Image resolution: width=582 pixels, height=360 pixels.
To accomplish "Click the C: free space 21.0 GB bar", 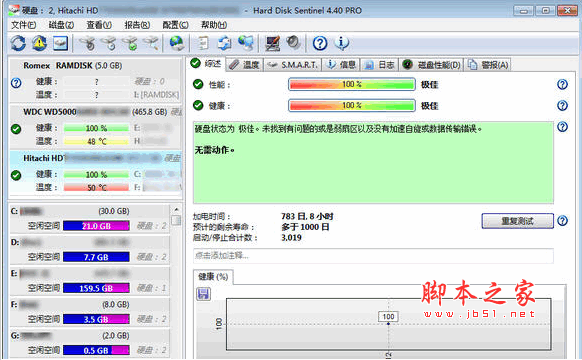I will pos(96,226).
